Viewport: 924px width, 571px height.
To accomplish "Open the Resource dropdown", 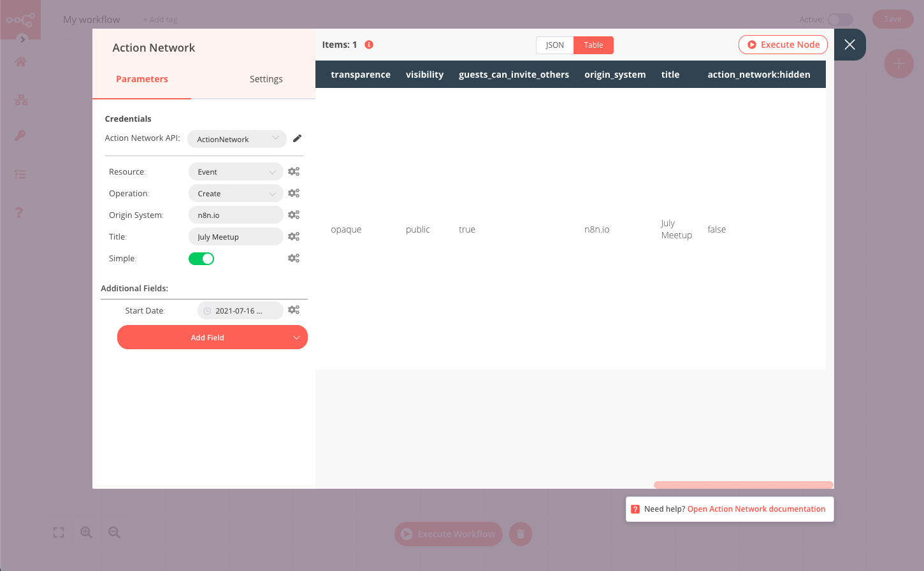I will tap(236, 171).
